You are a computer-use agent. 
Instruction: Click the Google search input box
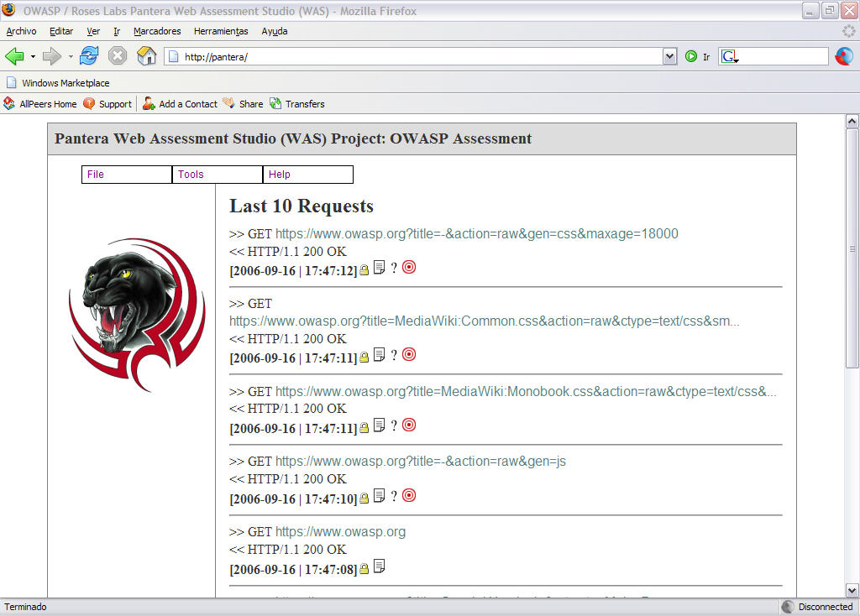(784, 56)
